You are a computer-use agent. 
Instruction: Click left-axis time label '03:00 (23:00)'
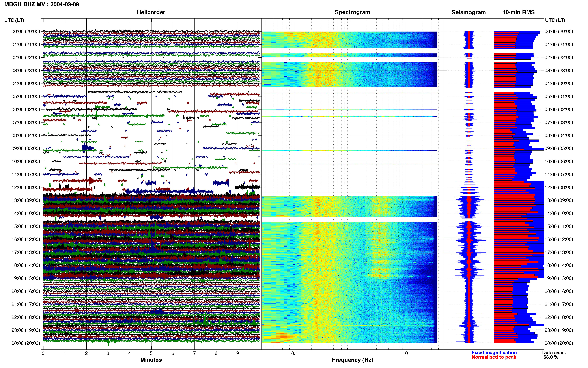(x=26, y=71)
